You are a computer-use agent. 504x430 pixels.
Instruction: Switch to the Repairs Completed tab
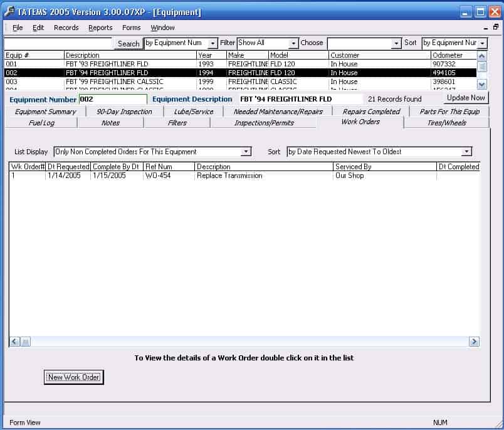pyautogui.click(x=371, y=112)
